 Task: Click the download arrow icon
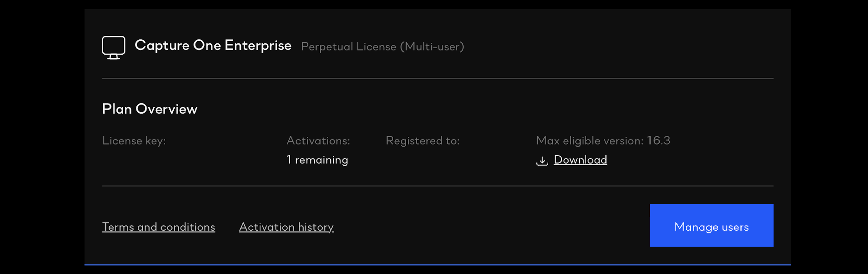point(542,161)
